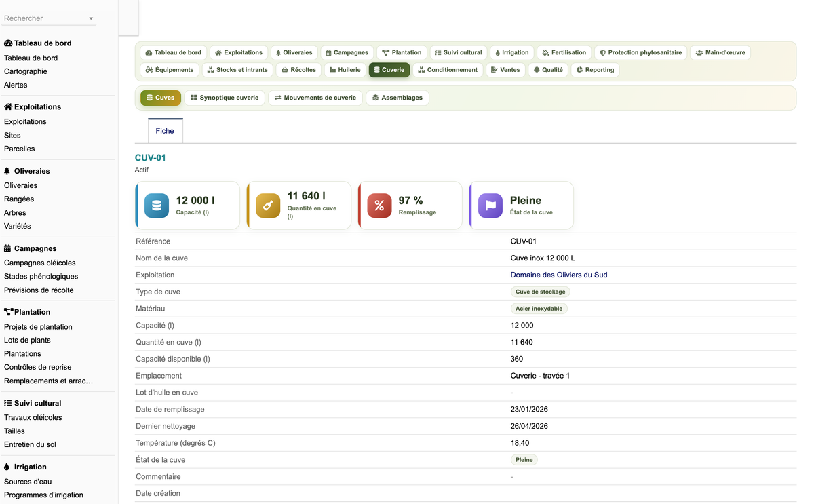Click the purple flag icon on État card

(490, 206)
